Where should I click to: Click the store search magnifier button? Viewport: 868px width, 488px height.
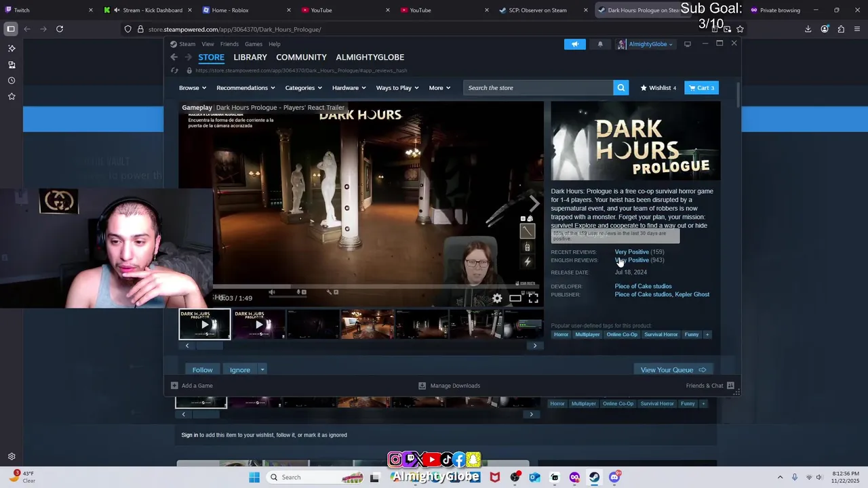[x=620, y=87]
